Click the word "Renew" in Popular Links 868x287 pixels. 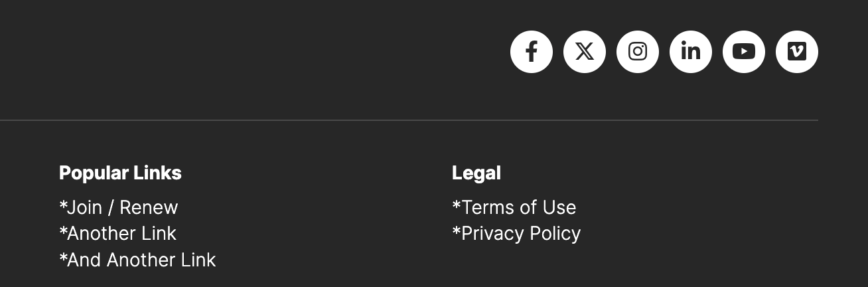click(x=149, y=207)
